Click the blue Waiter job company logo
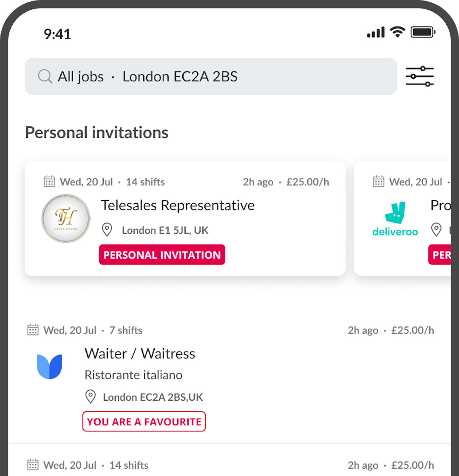This screenshot has height=476, width=459. (50, 366)
